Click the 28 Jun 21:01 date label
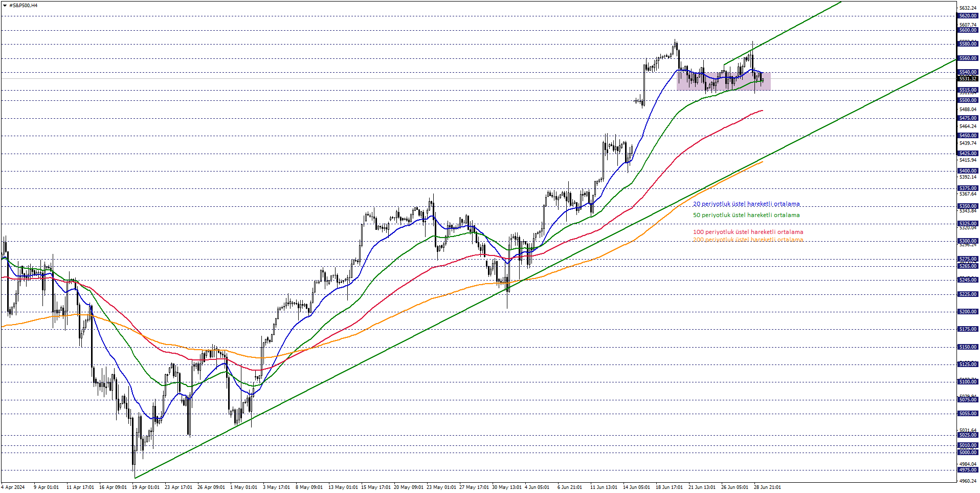The image size is (980, 493). point(767,487)
